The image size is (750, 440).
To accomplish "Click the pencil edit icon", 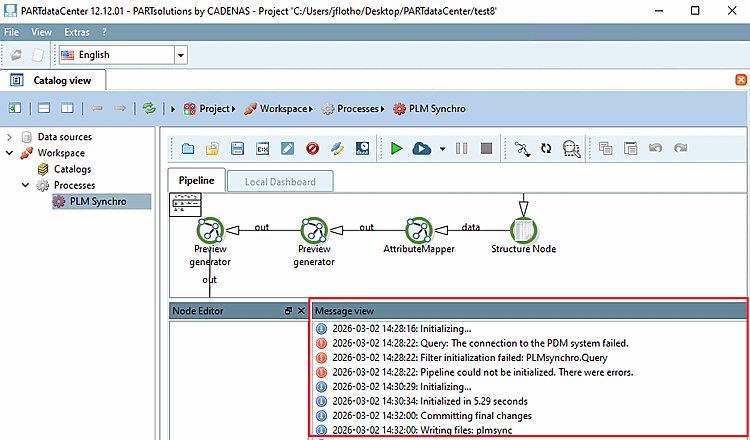I will point(287,149).
